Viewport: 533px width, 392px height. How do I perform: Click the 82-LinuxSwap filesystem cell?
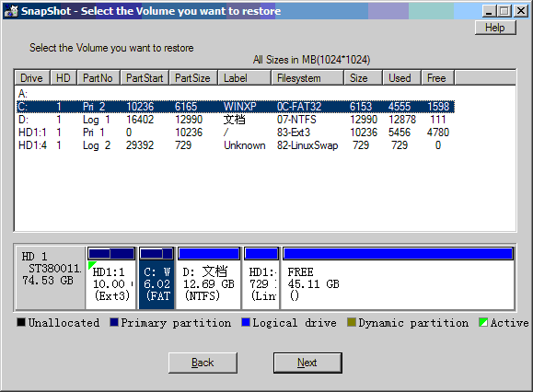click(307, 145)
